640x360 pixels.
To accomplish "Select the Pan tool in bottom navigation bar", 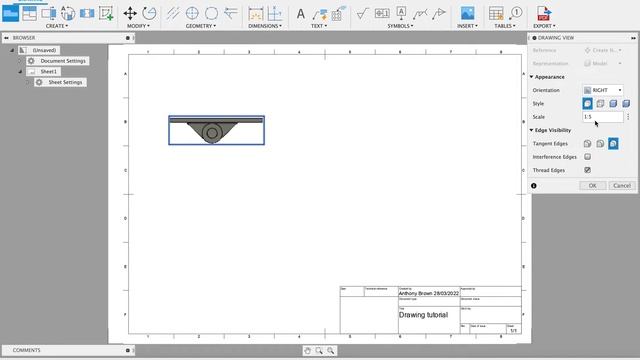I will click(307, 351).
